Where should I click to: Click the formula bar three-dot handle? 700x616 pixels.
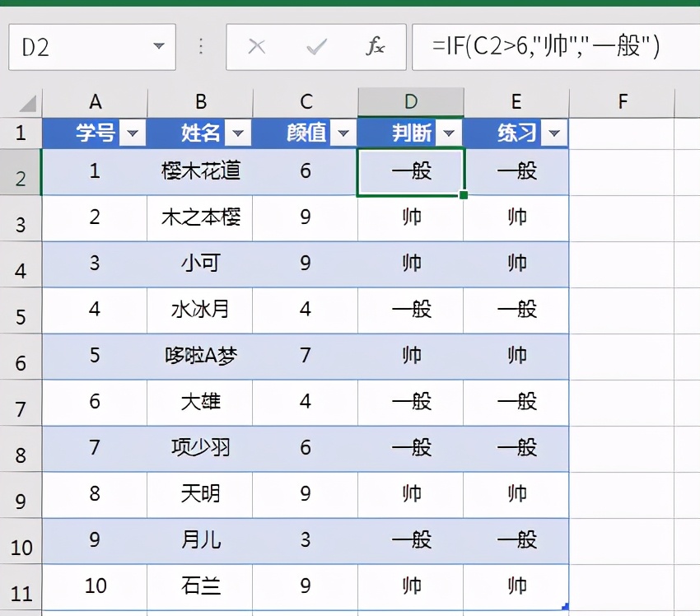(201, 46)
